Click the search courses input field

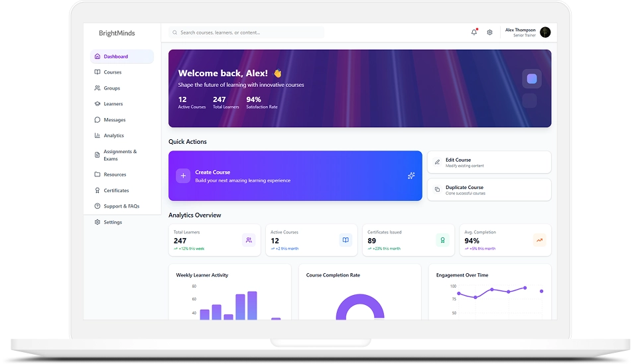tap(249, 32)
